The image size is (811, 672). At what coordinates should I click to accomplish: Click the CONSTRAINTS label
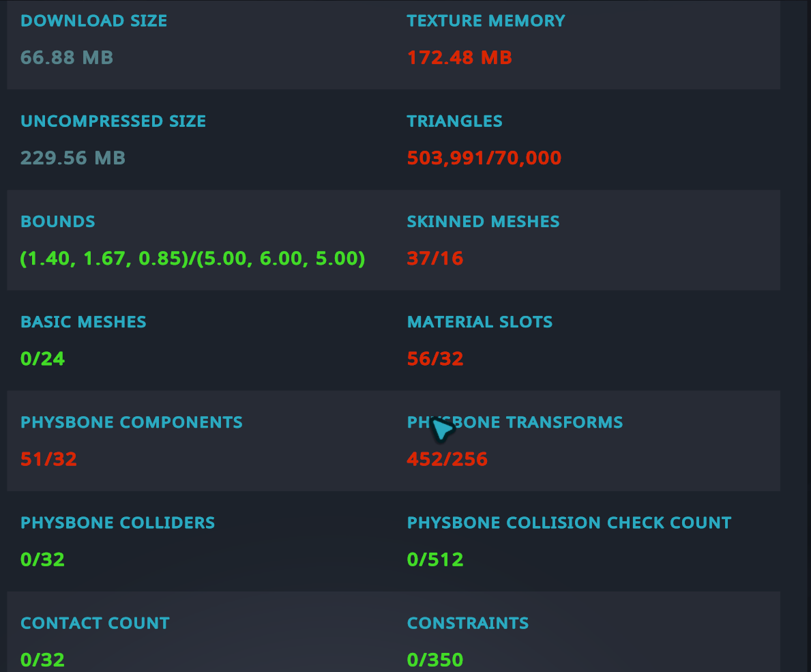tap(468, 623)
